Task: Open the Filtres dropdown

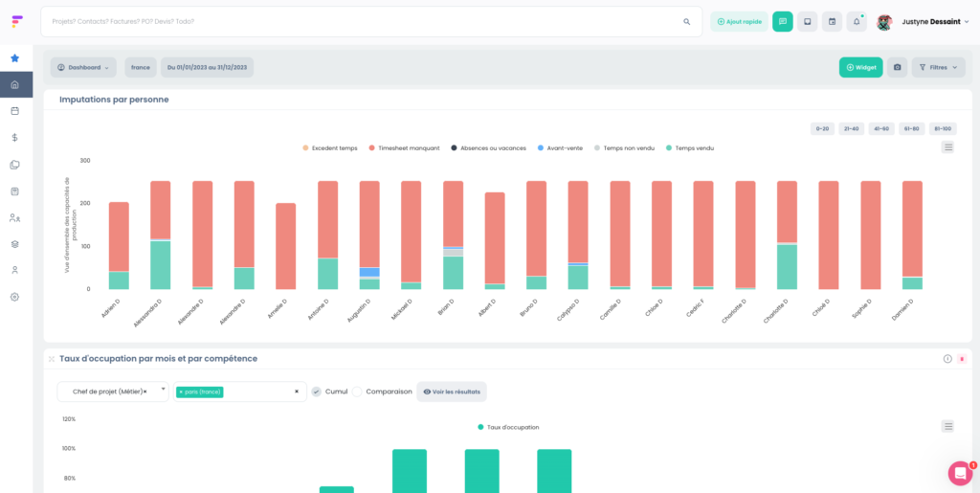Action: 938,67
